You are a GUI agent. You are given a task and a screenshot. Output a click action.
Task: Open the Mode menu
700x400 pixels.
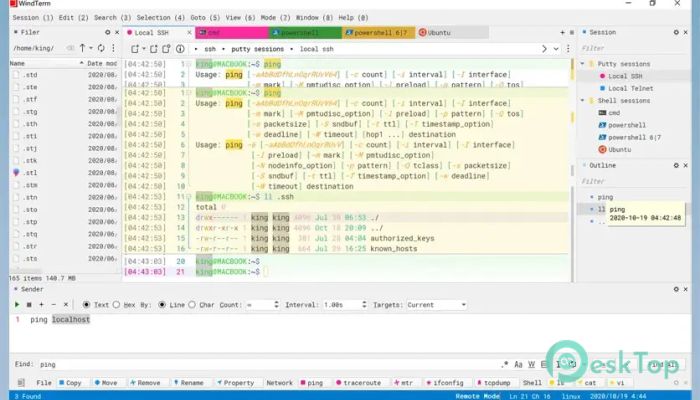coord(275,17)
